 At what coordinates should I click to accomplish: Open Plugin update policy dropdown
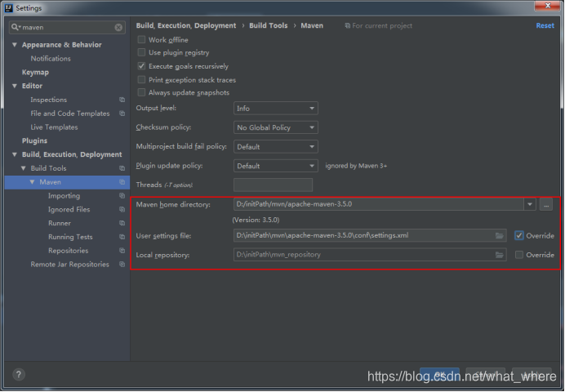click(x=276, y=166)
